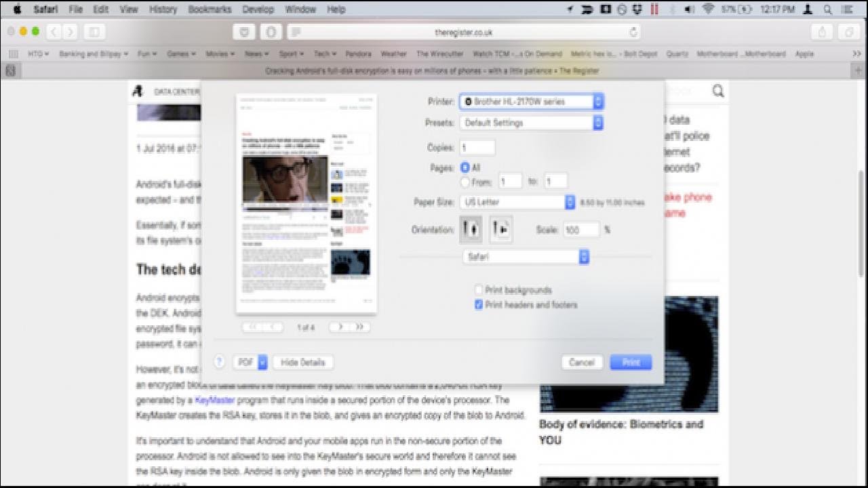868x488 pixels.
Task: Click the search magnifier on The Register page
Action: click(x=718, y=91)
